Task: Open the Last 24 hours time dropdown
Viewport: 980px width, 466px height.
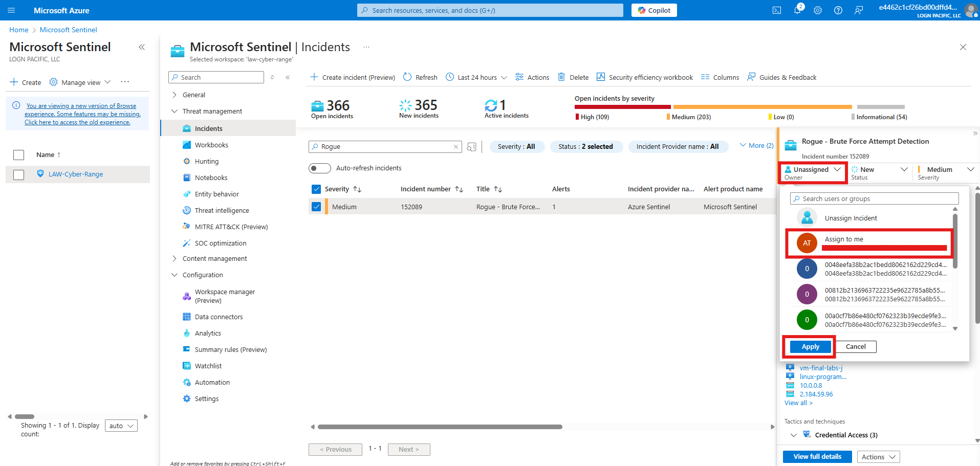Action: click(476, 77)
